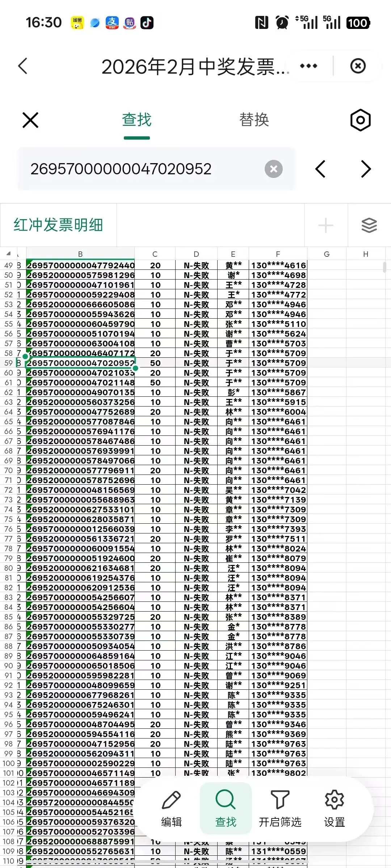Switch to the 查找 tab

click(136, 120)
